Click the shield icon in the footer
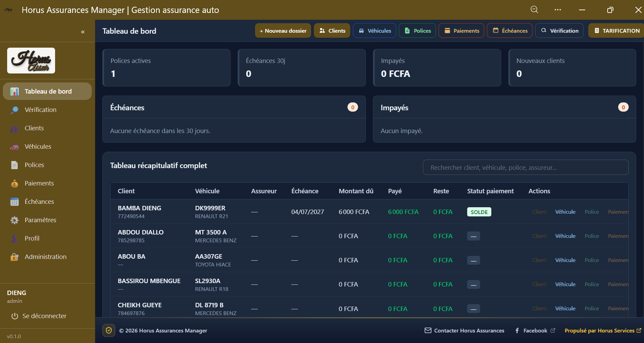The width and height of the screenshot is (644, 343). point(109,330)
